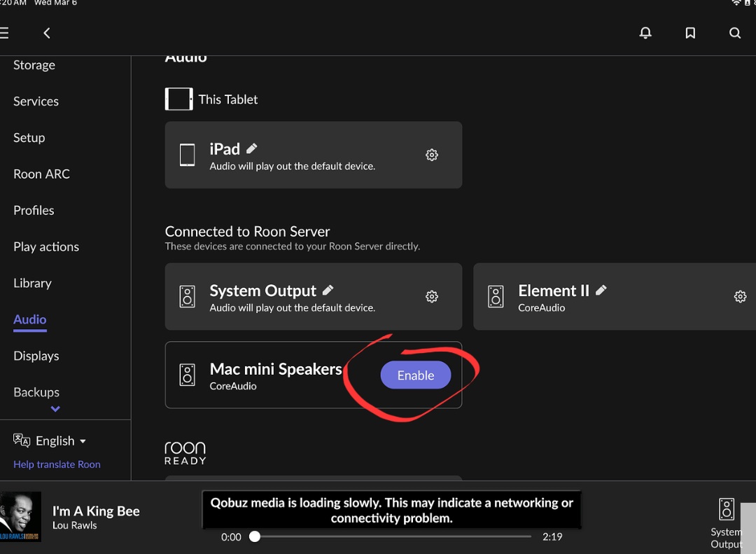Select System Output zone in footer
756x554 pixels.
click(727, 524)
